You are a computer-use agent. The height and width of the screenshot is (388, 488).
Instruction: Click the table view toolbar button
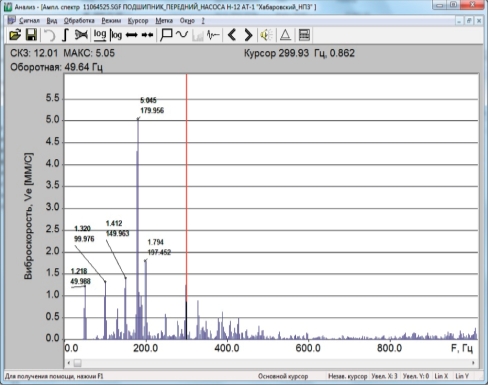coord(304,35)
